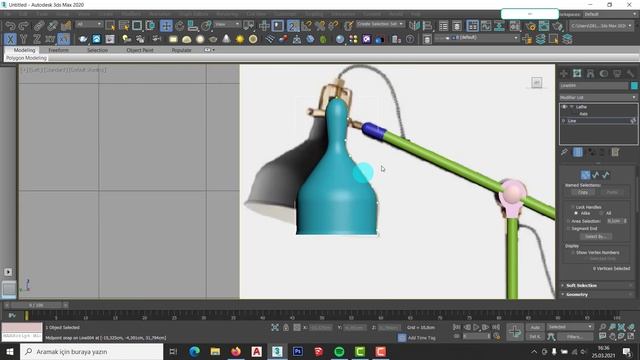Undo the last action
Image resolution: width=640 pixels, height=360 pixels.
tap(10, 25)
